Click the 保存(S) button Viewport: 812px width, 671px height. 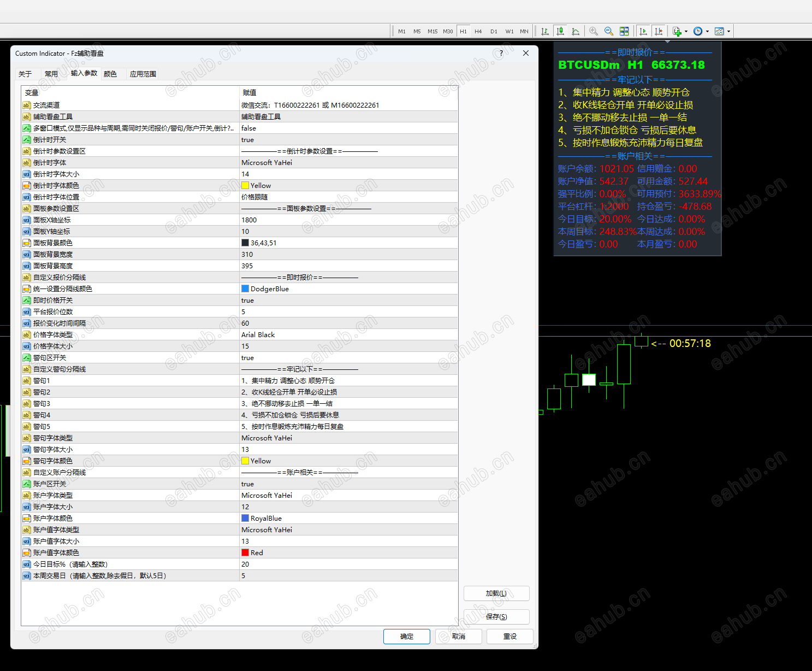[x=496, y=617]
